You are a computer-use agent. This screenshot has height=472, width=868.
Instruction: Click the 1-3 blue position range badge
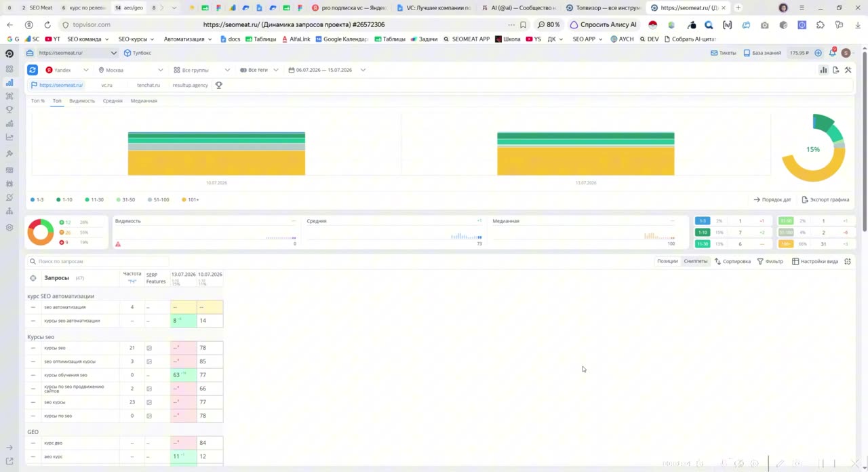click(703, 221)
